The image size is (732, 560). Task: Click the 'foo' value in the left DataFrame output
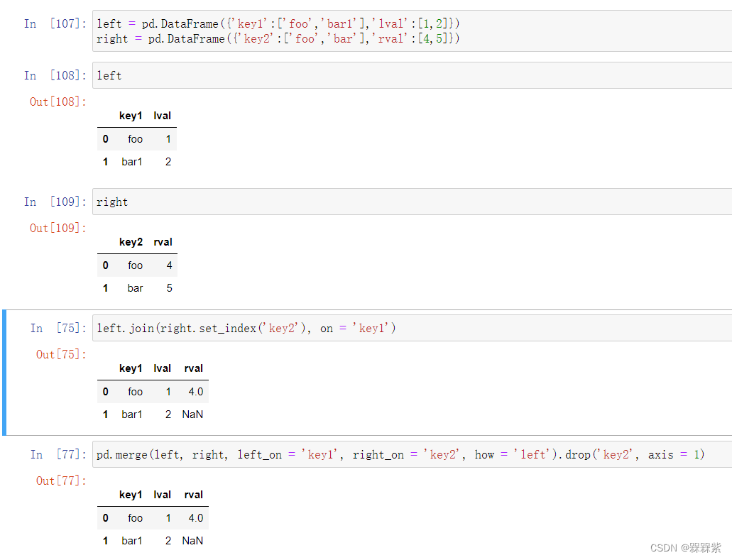tap(135, 138)
